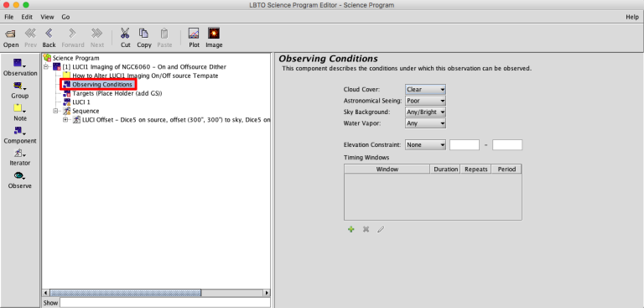
Task: Open the Go menu
Action: tap(65, 17)
